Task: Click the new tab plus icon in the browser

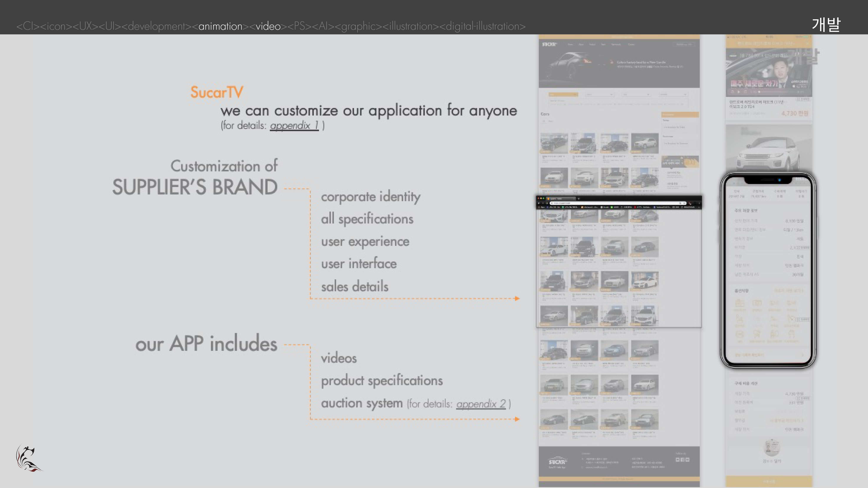Action: coord(579,199)
